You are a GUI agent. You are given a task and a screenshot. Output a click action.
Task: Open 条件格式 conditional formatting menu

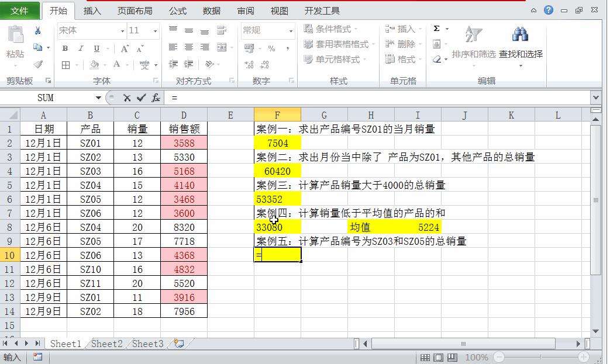point(330,29)
